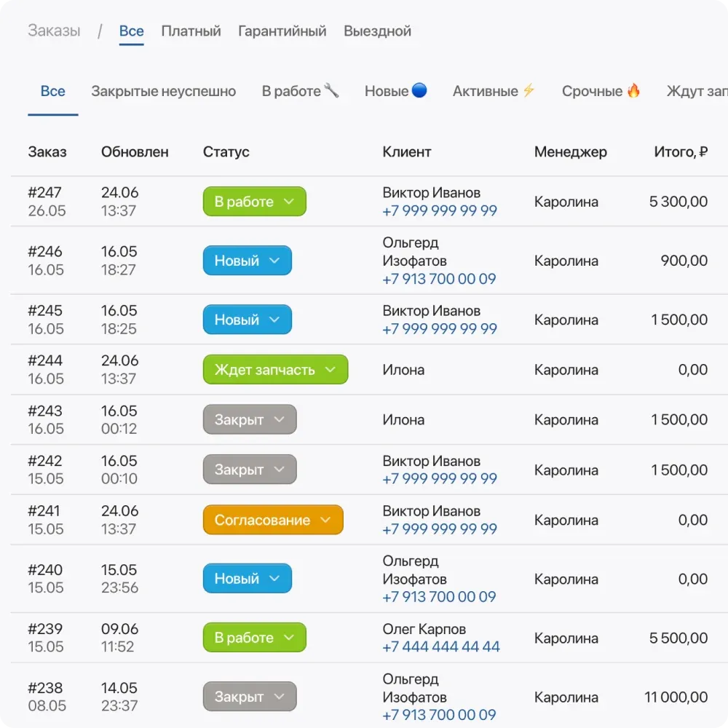This screenshot has width=728, height=728.
Task: Click phone number link in order #246 row
Action: coord(439,279)
